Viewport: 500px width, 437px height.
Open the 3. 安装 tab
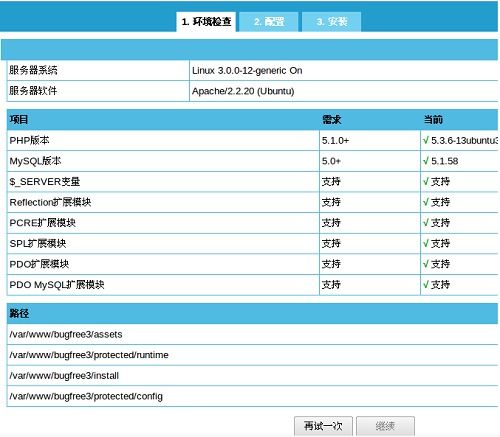click(332, 22)
